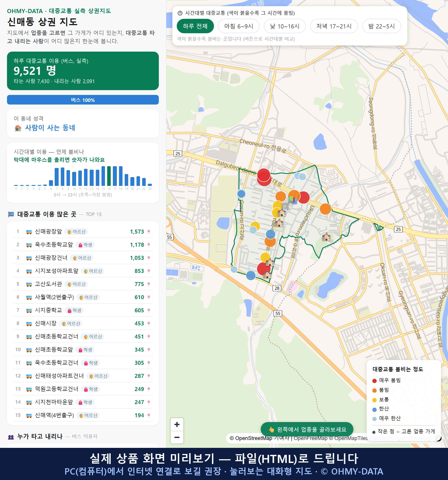Select the 욱수초등학교앞 list row name

[54, 244]
